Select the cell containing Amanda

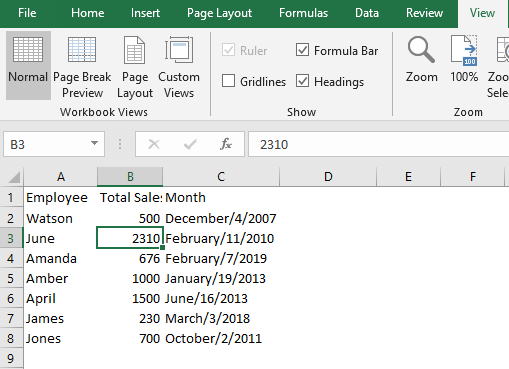pos(60,259)
